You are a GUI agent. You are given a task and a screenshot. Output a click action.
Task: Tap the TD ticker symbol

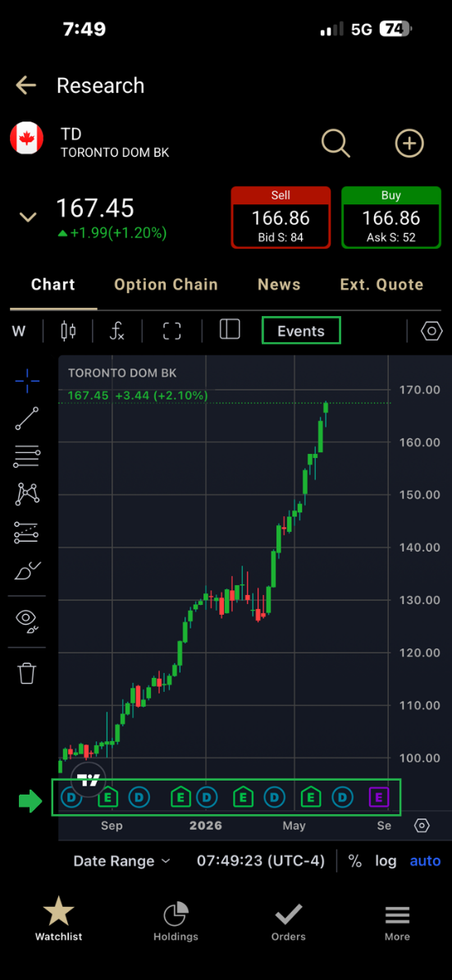(71, 134)
